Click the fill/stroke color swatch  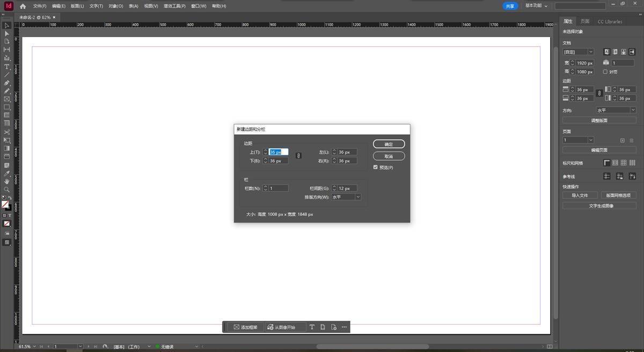click(x=6, y=205)
